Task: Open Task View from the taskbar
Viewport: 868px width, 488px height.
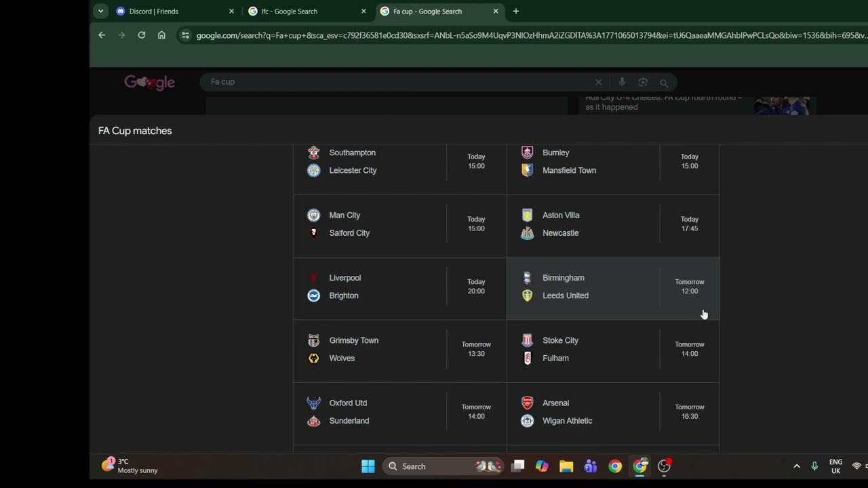Action: coord(518,466)
